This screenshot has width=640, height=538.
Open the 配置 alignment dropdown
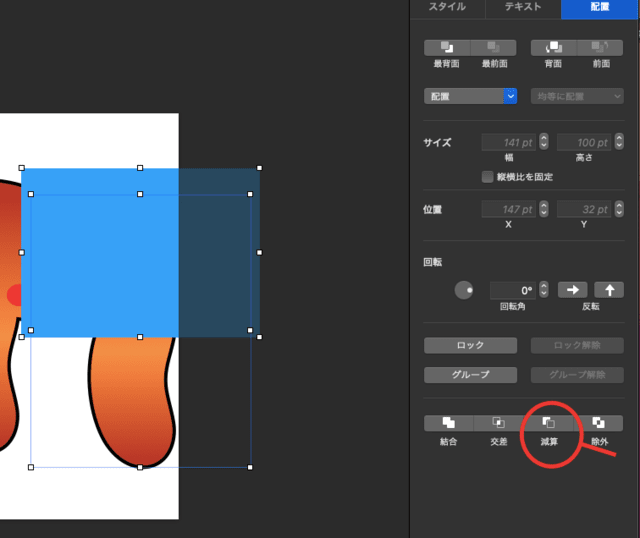click(x=470, y=96)
